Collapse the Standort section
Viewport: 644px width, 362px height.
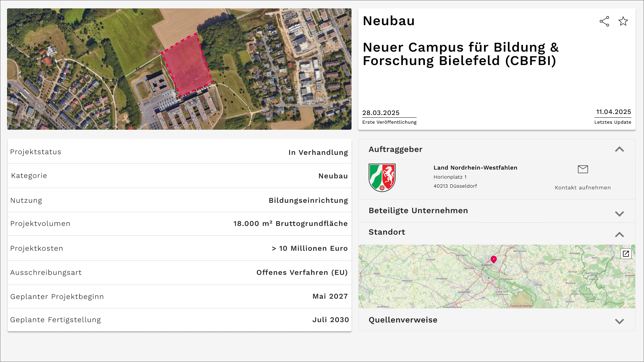(619, 235)
